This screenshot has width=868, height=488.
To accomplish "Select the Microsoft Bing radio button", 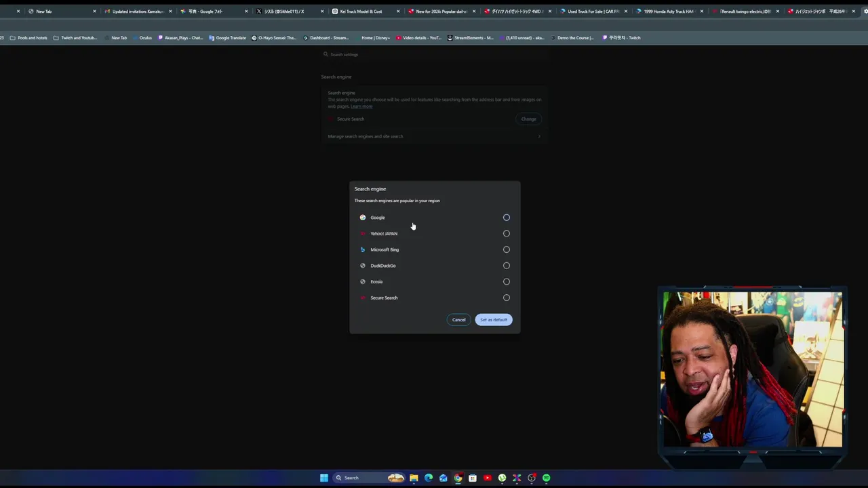I will pos(507,249).
